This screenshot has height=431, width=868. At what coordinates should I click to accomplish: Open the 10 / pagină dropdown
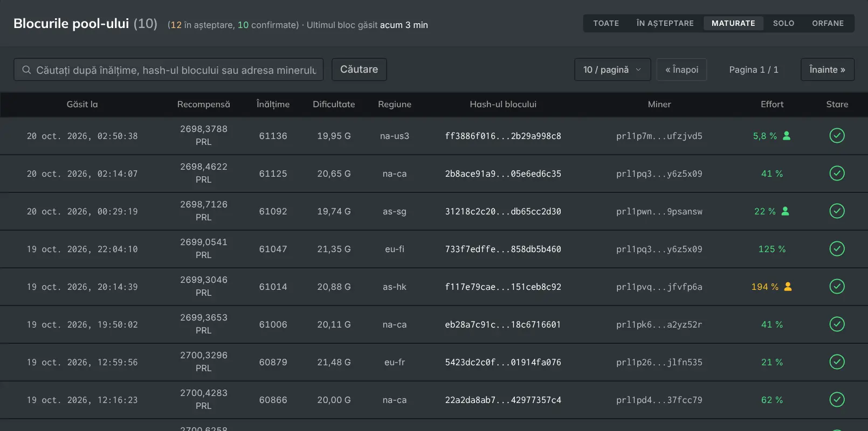coord(612,69)
